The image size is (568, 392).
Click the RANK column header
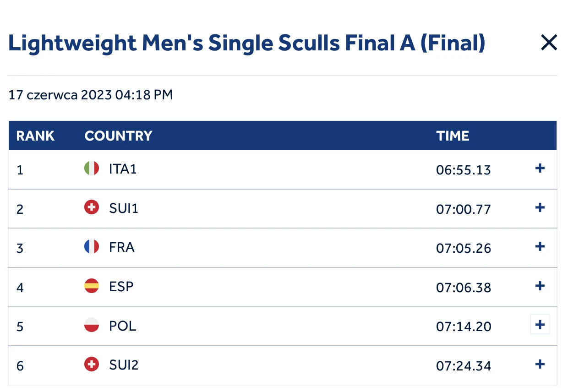35,136
